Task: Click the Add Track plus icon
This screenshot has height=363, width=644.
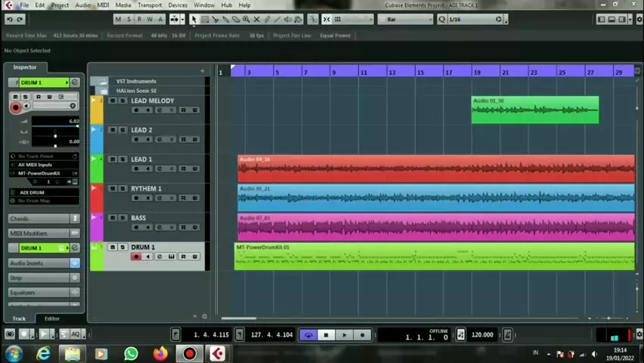Action: [x=202, y=71]
